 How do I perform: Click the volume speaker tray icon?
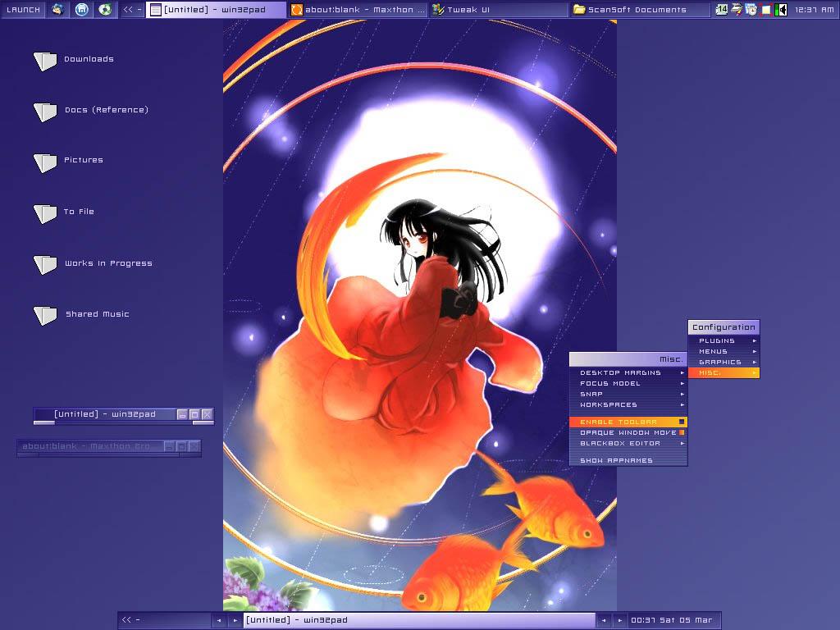click(781, 9)
